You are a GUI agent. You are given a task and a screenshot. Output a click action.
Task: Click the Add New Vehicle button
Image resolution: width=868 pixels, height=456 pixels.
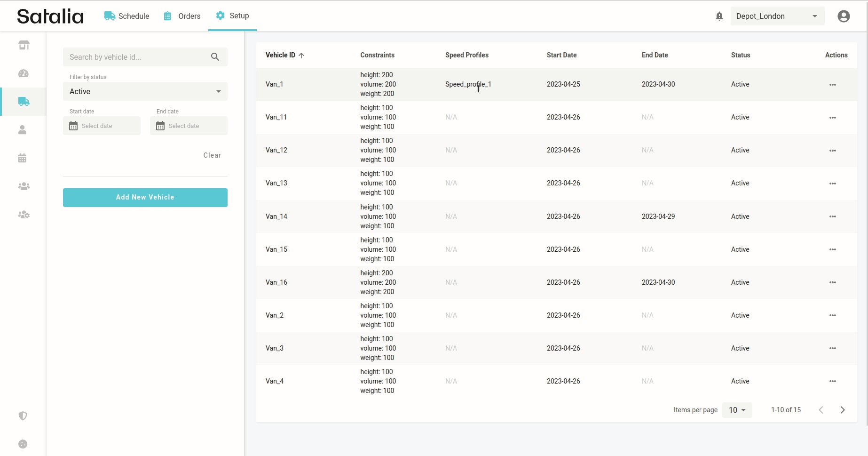pyautogui.click(x=145, y=197)
